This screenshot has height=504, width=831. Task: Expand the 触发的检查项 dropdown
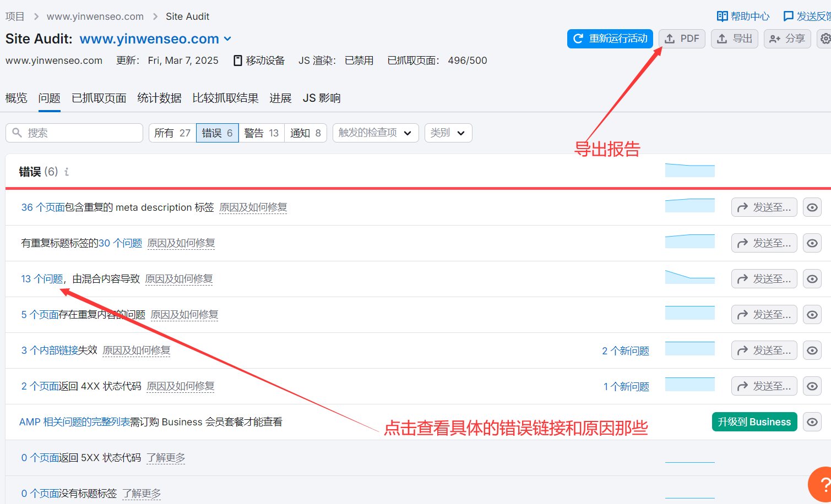click(376, 133)
